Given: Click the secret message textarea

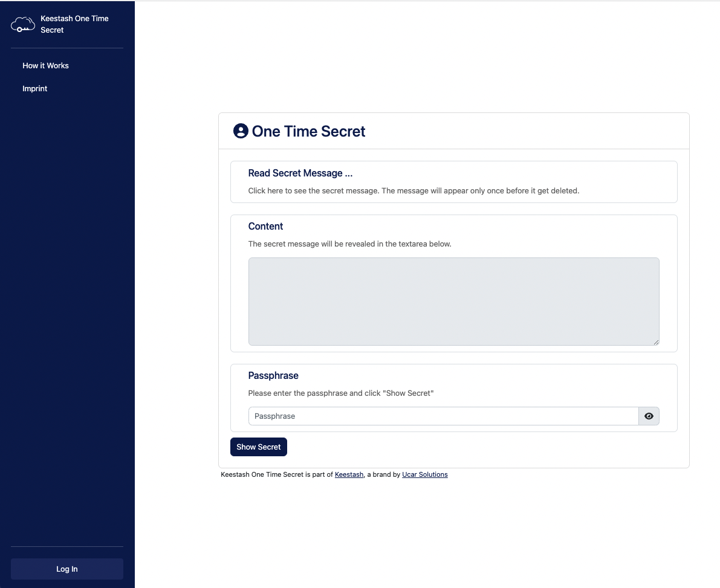Looking at the screenshot, I should click(x=453, y=301).
